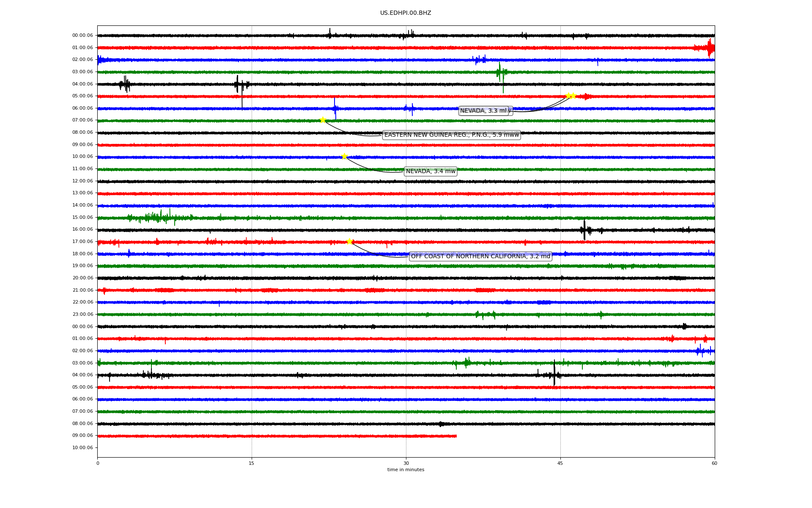Click the US.EDHPI.00.BHZ plot title
This screenshot has width=812, height=508.
pos(406,13)
